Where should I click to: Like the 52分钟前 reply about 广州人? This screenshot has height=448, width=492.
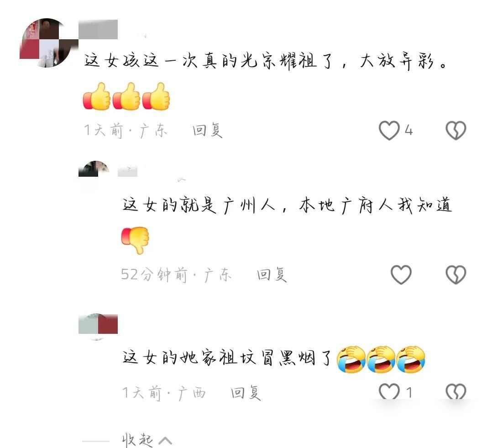click(x=401, y=275)
